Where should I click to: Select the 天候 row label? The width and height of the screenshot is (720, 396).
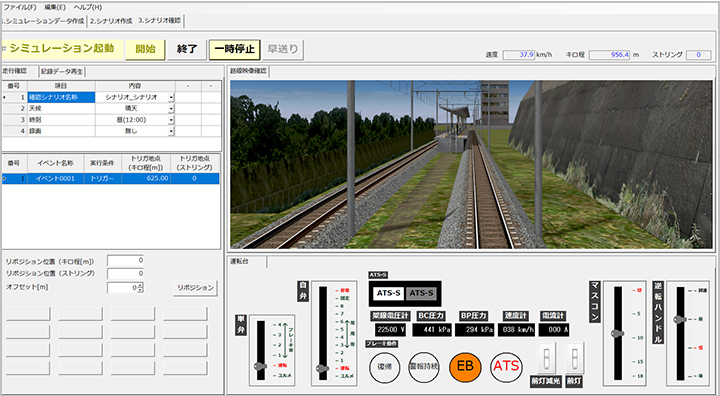pos(61,108)
